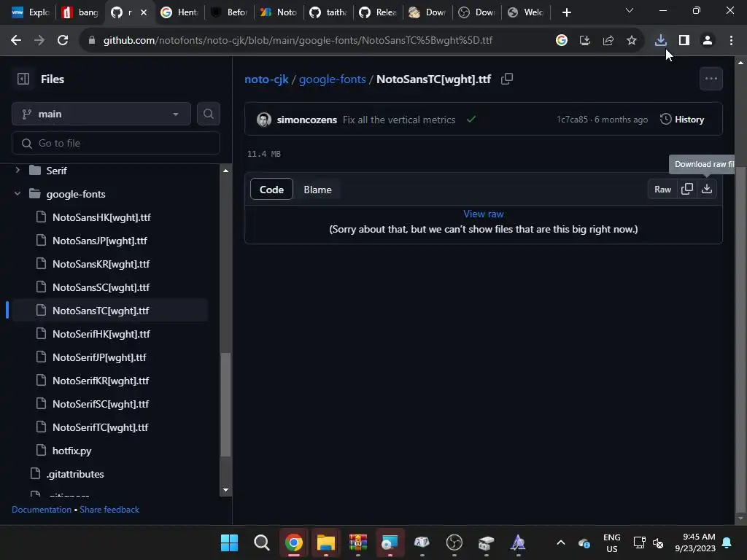
Task: Open Windows Start menu
Action: point(229,542)
